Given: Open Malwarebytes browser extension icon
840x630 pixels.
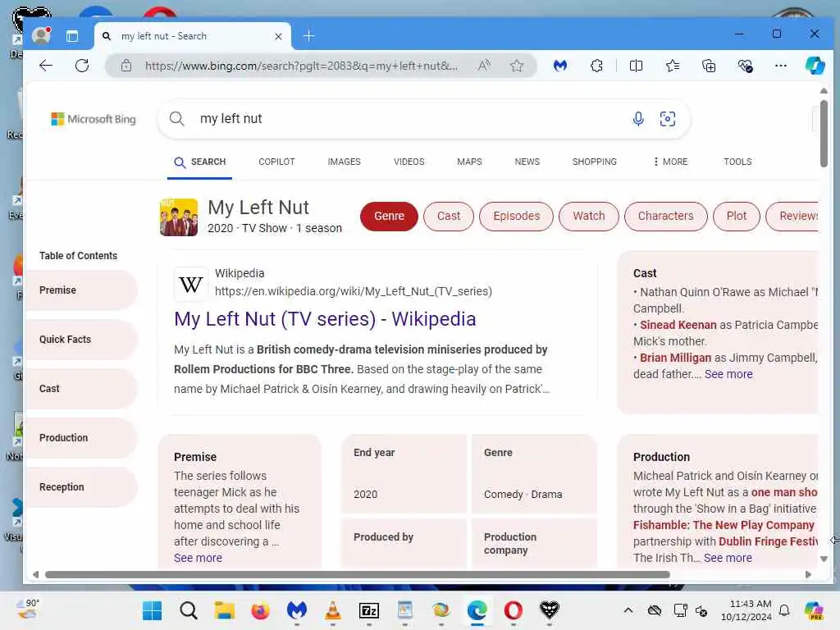Looking at the screenshot, I should (x=560, y=66).
